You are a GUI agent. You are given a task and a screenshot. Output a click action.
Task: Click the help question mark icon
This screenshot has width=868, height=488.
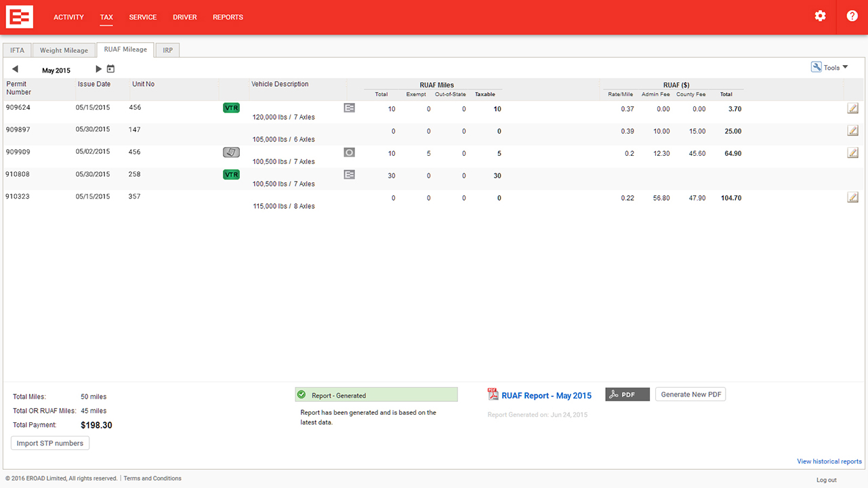coord(852,16)
